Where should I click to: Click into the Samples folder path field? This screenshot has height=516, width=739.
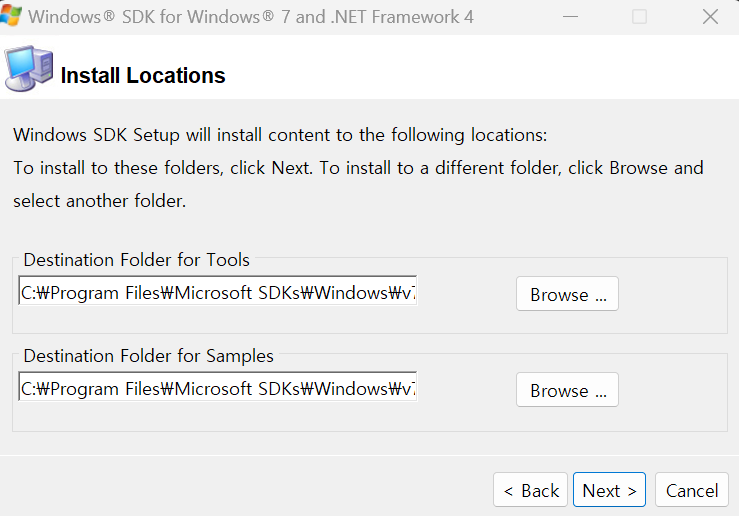click(x=218, y=386)
